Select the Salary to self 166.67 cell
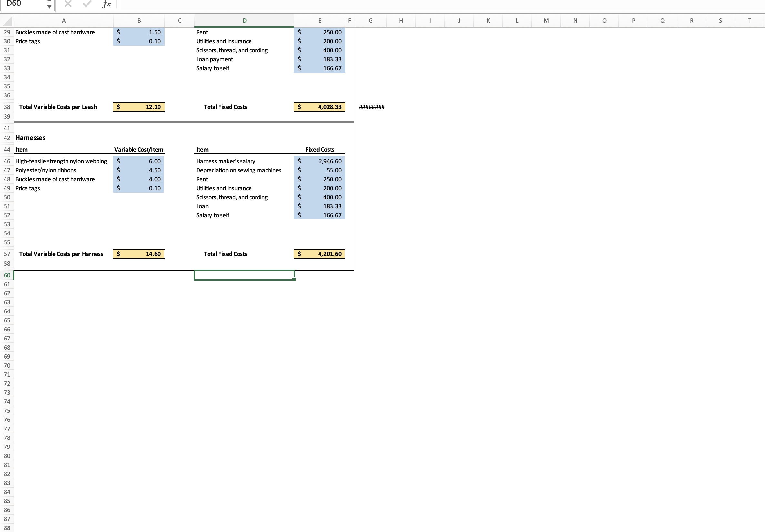The width and height of the screenshot is (765, 532). 319,215
